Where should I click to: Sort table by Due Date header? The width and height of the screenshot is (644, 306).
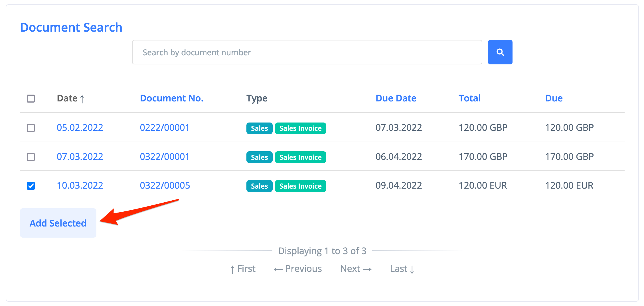pos(396,98)
